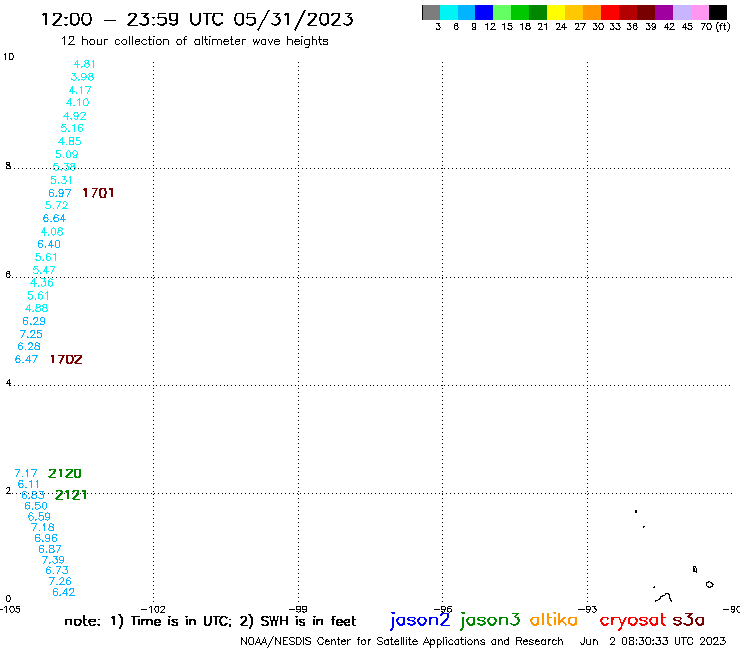This screenshot has height=650, width=740.
Task: Click the wave height value 6.64
Action: click(x=54, y=219)
